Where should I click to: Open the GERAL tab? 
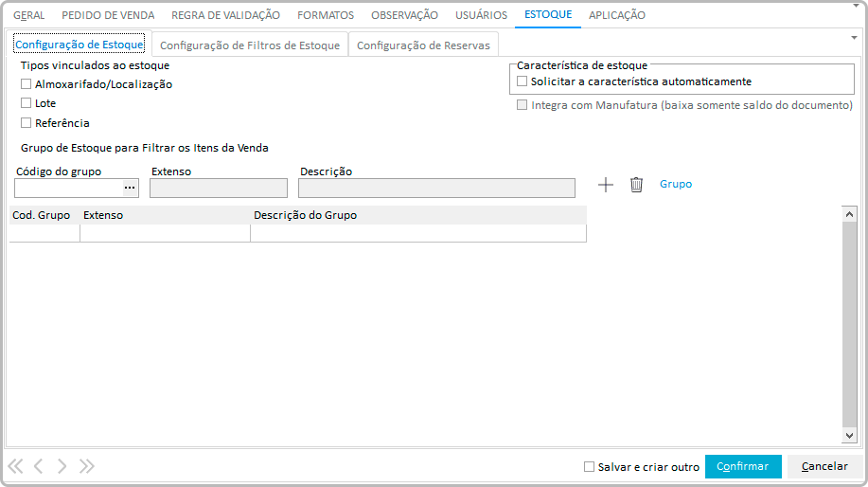point(28,15)
